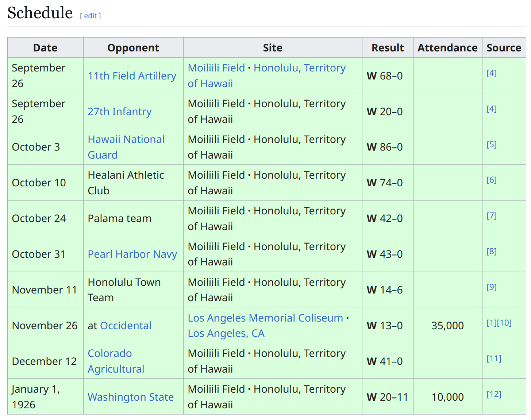Open citation [7] for October 24

pos(492,216)
